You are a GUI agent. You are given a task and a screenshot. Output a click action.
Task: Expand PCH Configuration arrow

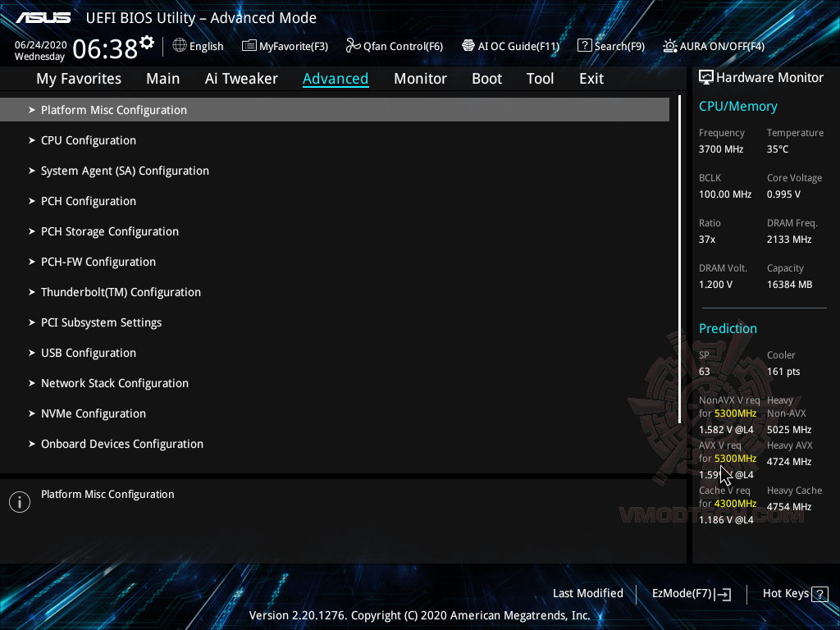32,201
